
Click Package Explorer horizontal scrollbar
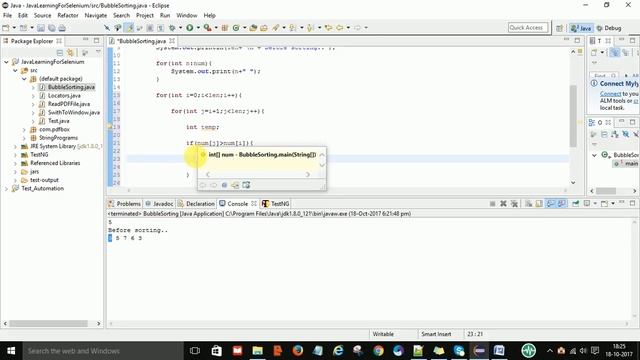pos(49,323)
